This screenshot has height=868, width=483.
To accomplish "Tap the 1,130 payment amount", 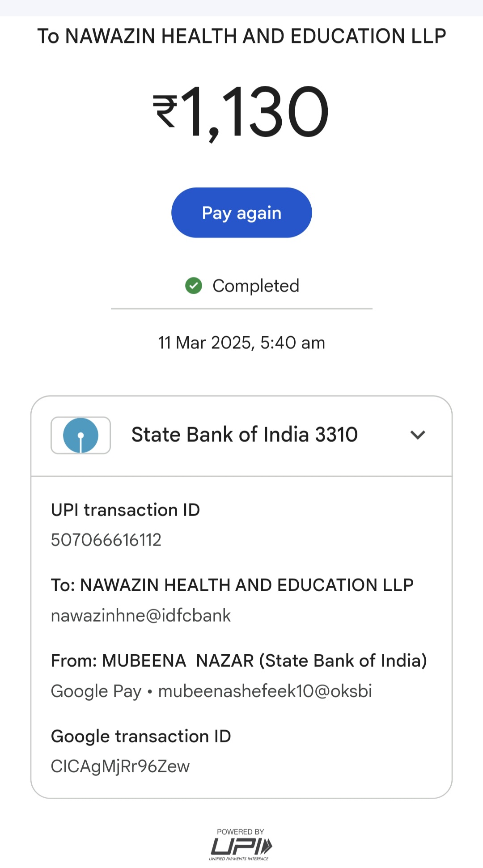I will tap(255, 112).
